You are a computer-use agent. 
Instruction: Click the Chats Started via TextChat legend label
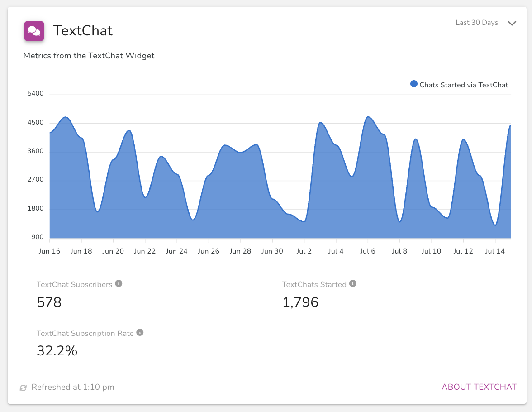coord(463,85)
